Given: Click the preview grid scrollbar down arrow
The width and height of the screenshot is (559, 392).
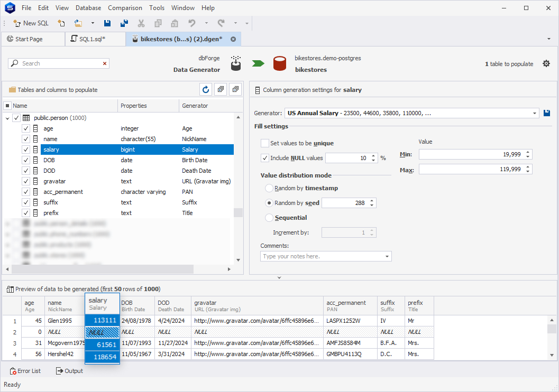Looking at the screenshot, I should click(x=552, y=355).
